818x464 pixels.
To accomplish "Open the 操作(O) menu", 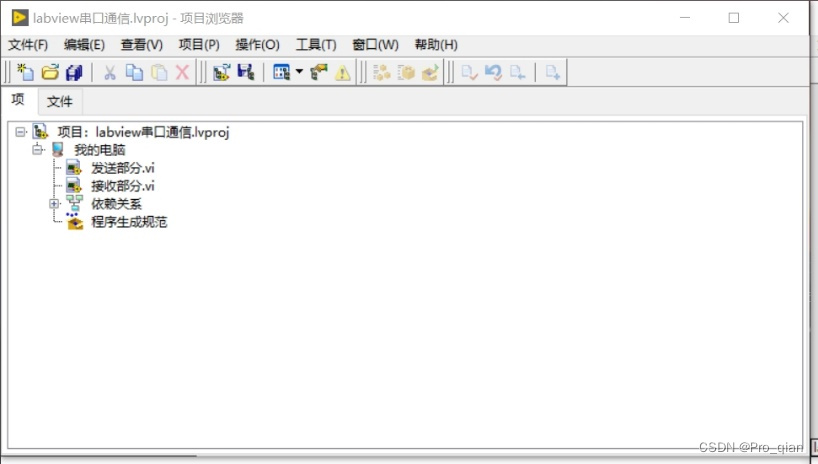I will (x=258, y=45).
